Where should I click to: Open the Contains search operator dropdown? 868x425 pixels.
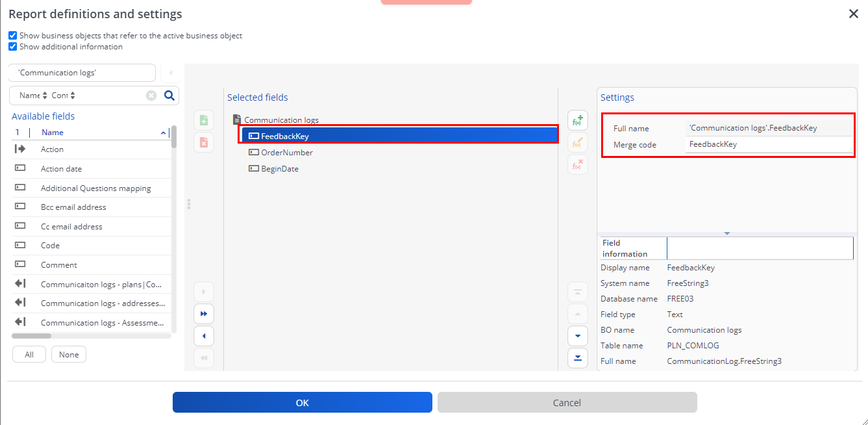pos(64,96)
